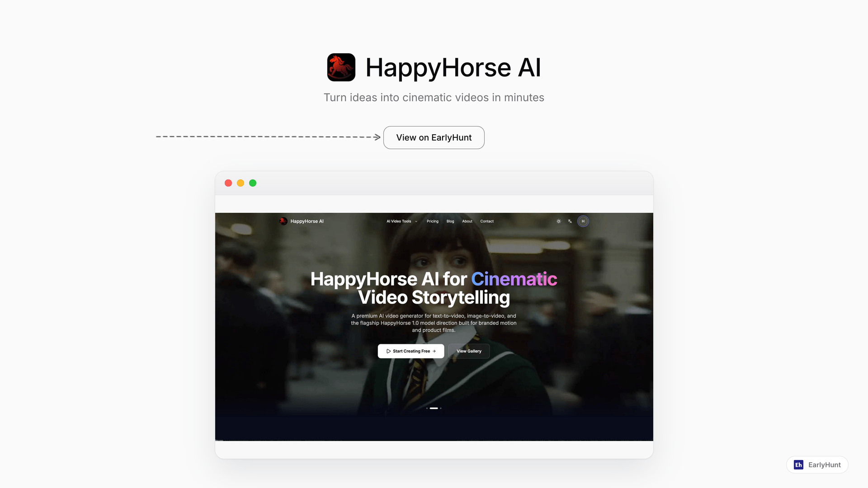Click the Start Creating Free button
Image resolution: width=868 pixels, height=488 pixels.
410,351
